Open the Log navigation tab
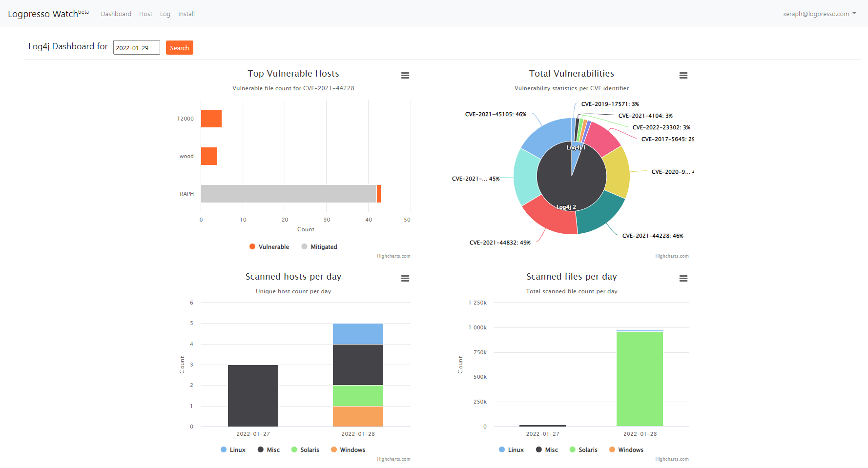 (165, 14)
